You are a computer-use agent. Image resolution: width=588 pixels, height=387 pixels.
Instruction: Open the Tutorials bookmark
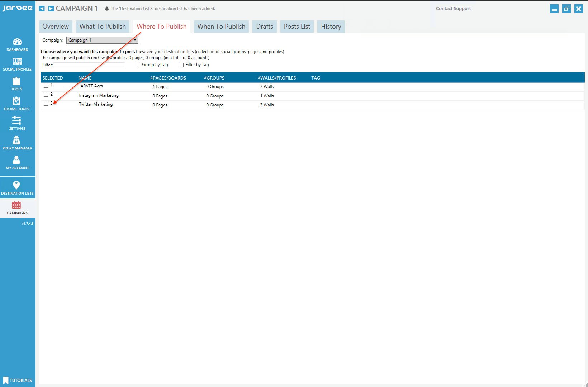[17, 380]
